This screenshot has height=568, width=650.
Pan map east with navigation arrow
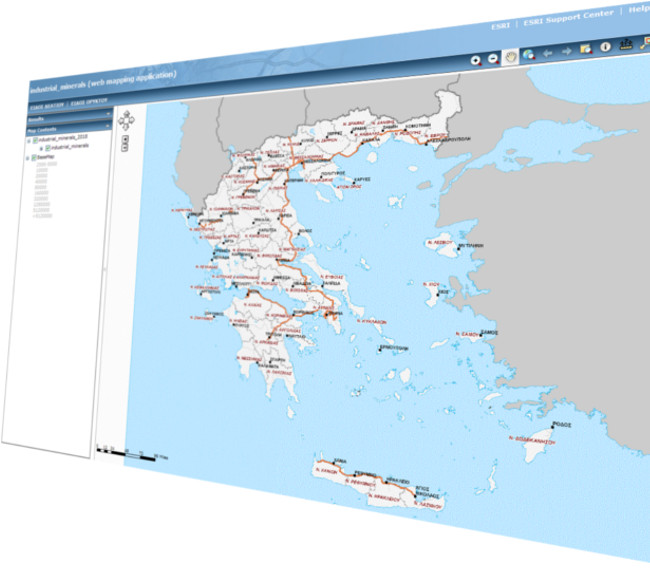coord(132,120)
